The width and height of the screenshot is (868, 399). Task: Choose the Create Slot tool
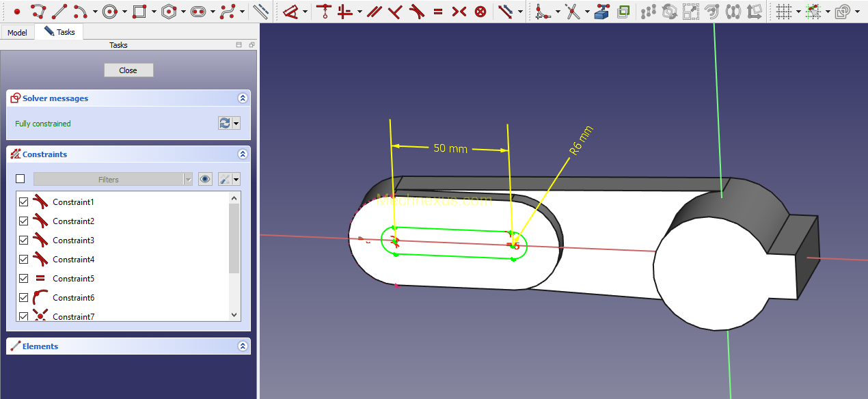tap(198, 12)
